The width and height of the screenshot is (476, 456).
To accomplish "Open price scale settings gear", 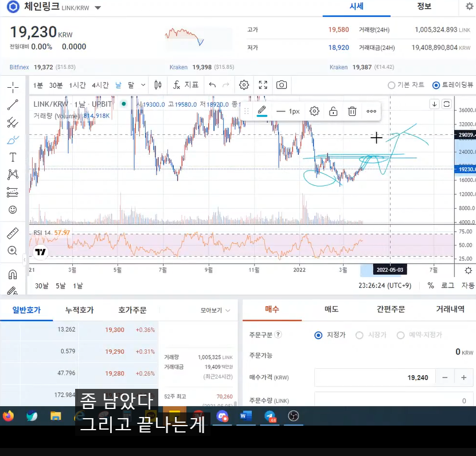I will [469, 270].
